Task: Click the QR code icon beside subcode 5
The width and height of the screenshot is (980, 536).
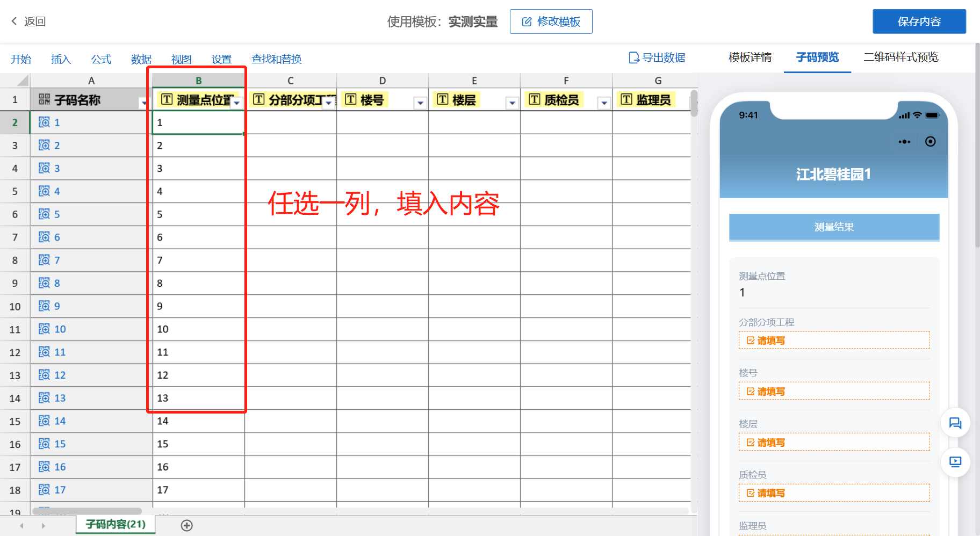Action: [x=44, y=214]
